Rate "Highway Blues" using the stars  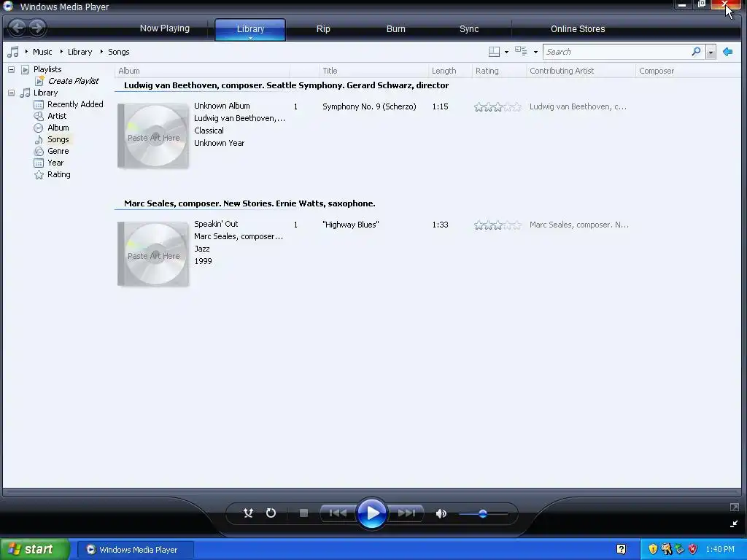(x=498, y=225)
